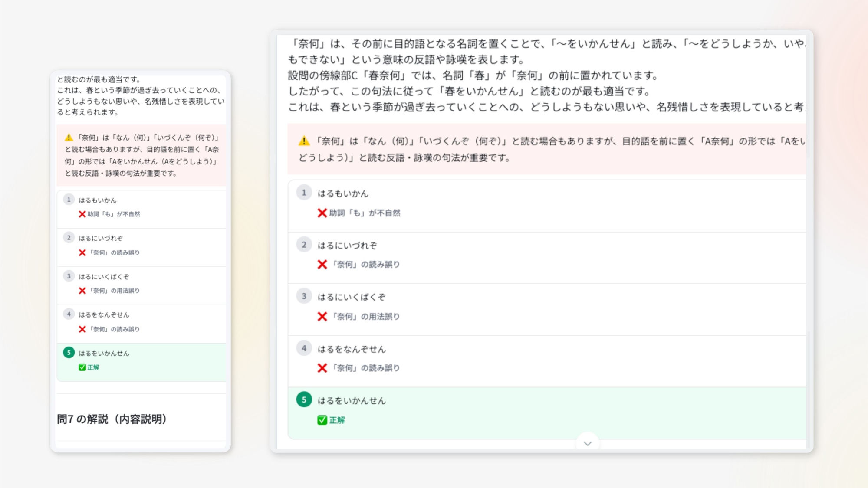868x488 pixels.
Task: Select option 1 はるもいかん
Action: [x=343, y=193]
